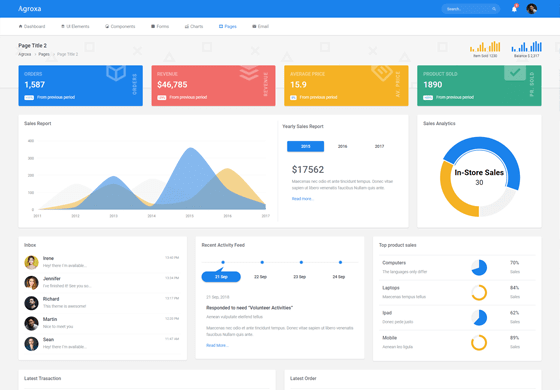Viewport: 560px width, 390px height.
Task: Click the Orders card percentage badge
Action: coord(29,98)
